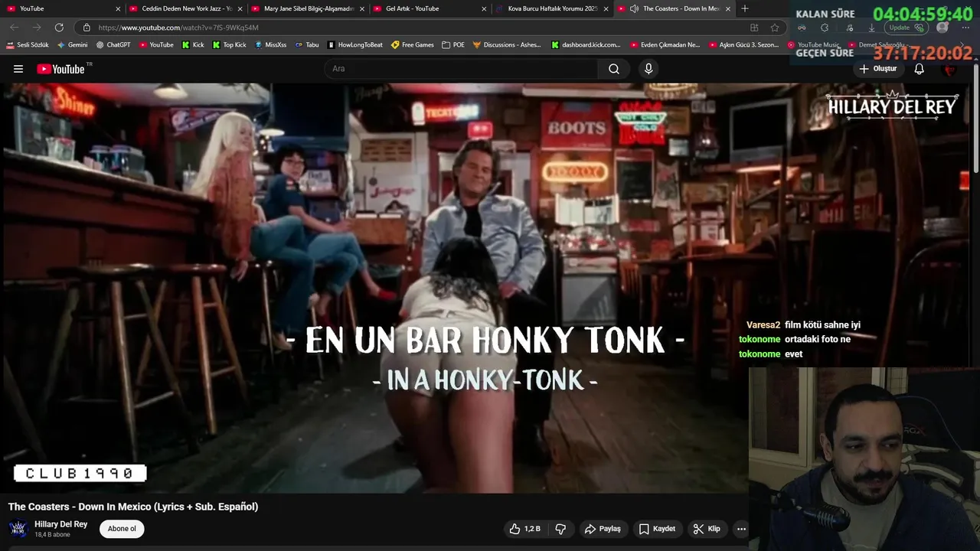Open the dashboard.kick.com bookmark
Viewport: 980px width, 551px height.
click(x=586, y=45)
